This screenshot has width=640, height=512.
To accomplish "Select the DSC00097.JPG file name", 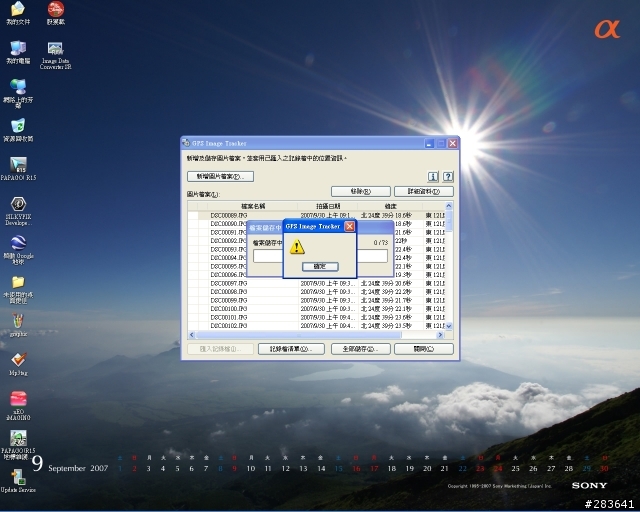I will pos(229,283).
